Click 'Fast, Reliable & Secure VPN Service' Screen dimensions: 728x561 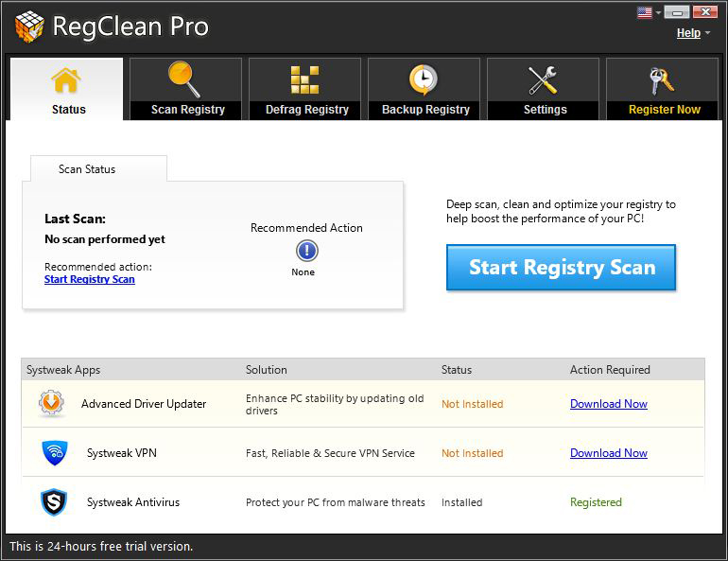tap(330, 454)
